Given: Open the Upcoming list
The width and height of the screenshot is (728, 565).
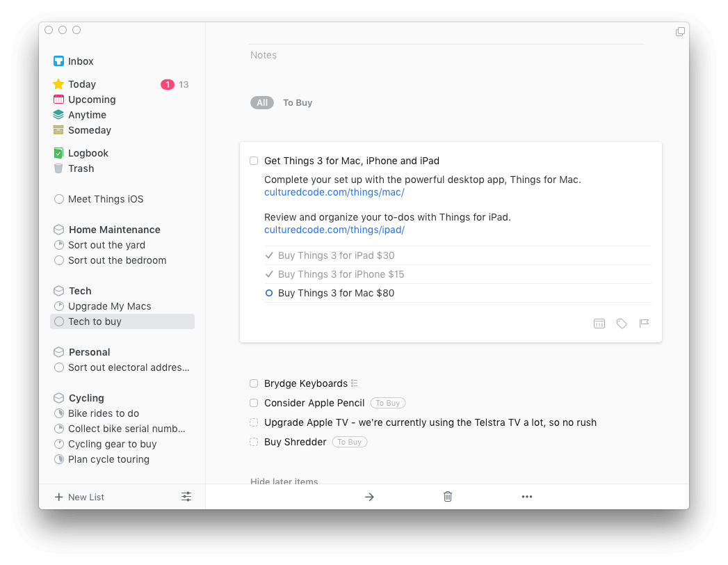Looking at the screenshot, I should (x=122, y=100).
